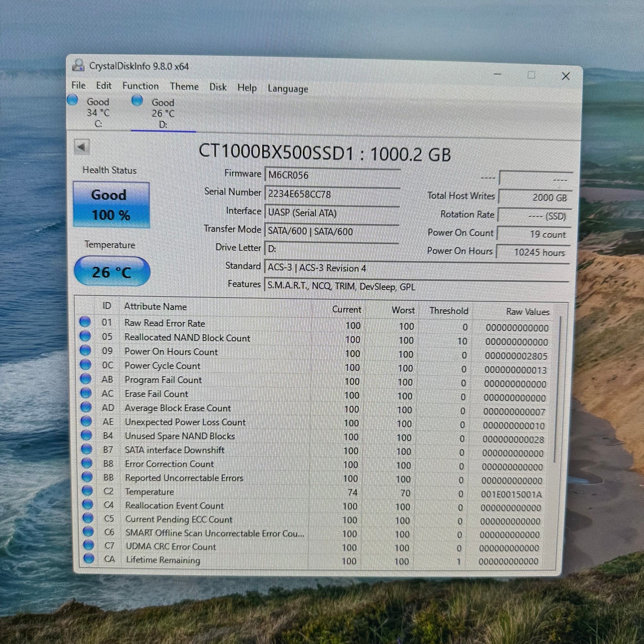
Task: Click the Good 100 % health status button
Action: 111,205
